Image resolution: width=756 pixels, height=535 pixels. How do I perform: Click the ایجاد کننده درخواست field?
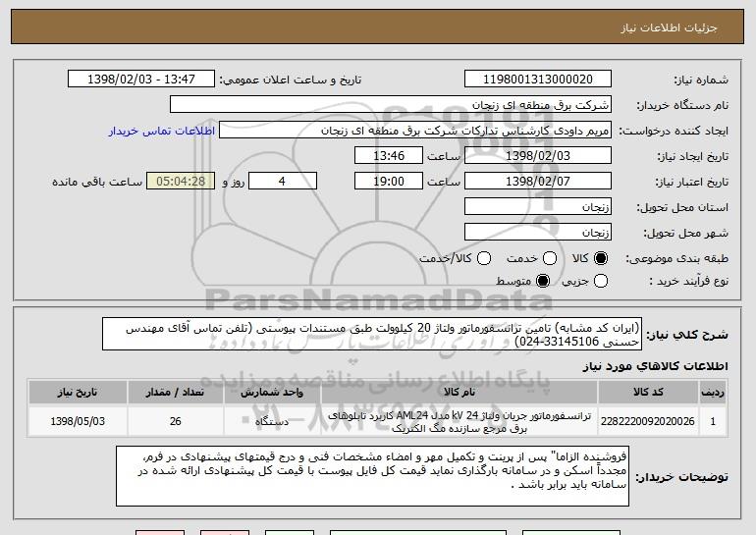(415, 131)
